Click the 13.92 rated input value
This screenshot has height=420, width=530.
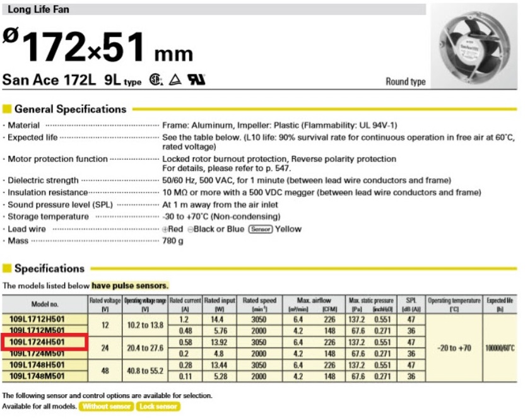[219, 342]
